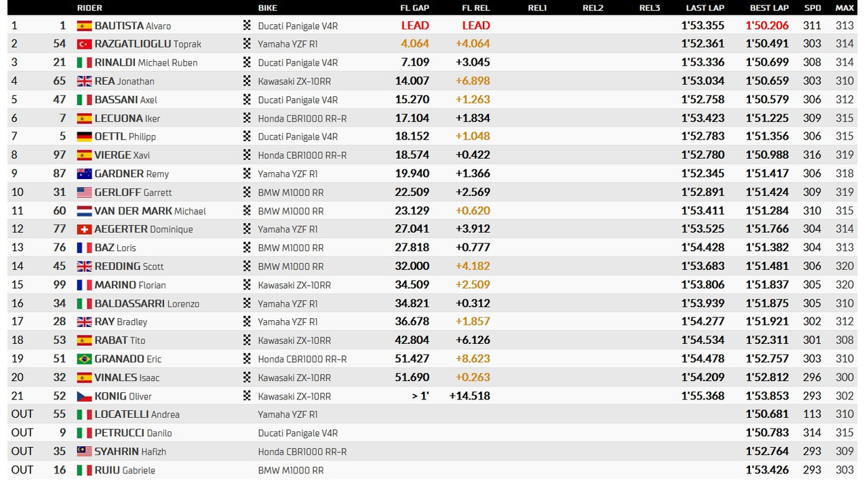
Task: Click the checkered flag icon in Vierge's row
Action: tap(247, 155)
